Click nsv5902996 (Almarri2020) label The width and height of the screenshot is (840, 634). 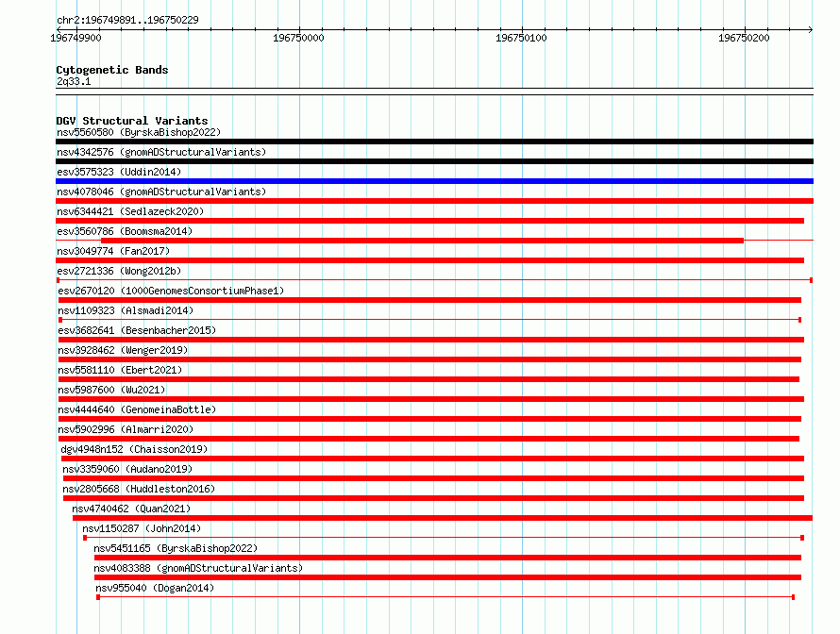coord(126,429)
